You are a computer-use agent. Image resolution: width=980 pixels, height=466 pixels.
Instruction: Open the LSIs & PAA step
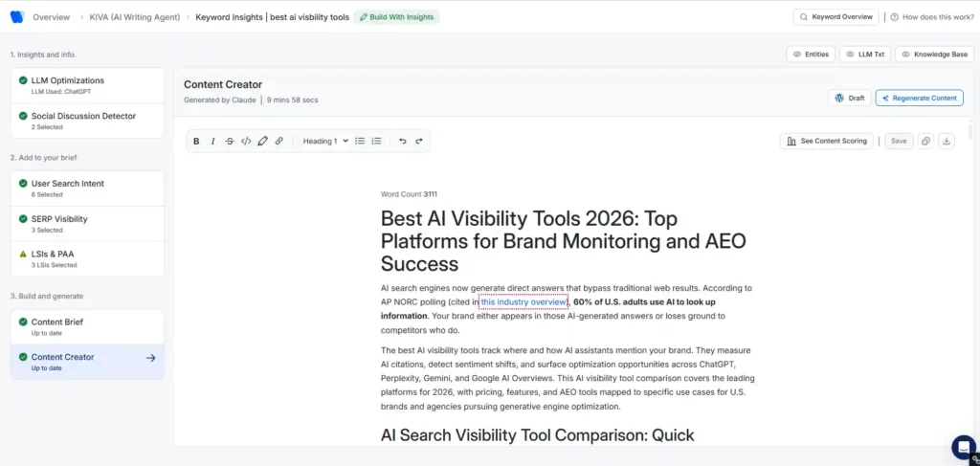pos(87,258)
